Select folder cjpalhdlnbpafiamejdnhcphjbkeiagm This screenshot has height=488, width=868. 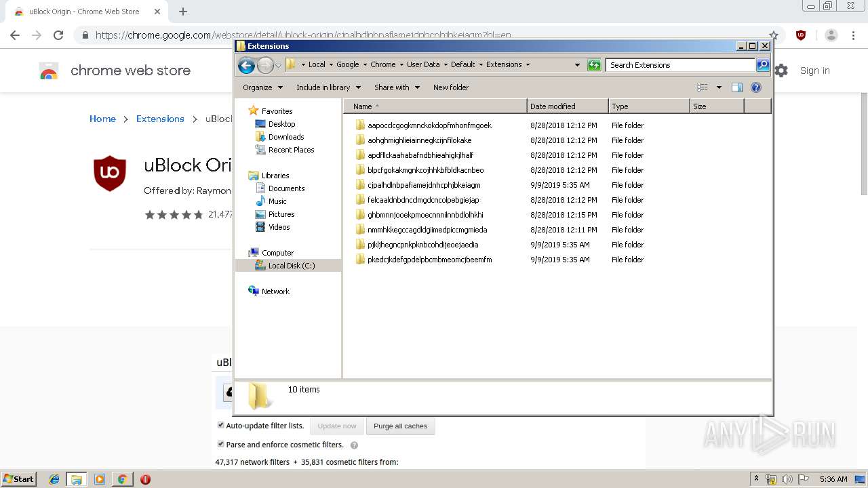tap(424, 185)
